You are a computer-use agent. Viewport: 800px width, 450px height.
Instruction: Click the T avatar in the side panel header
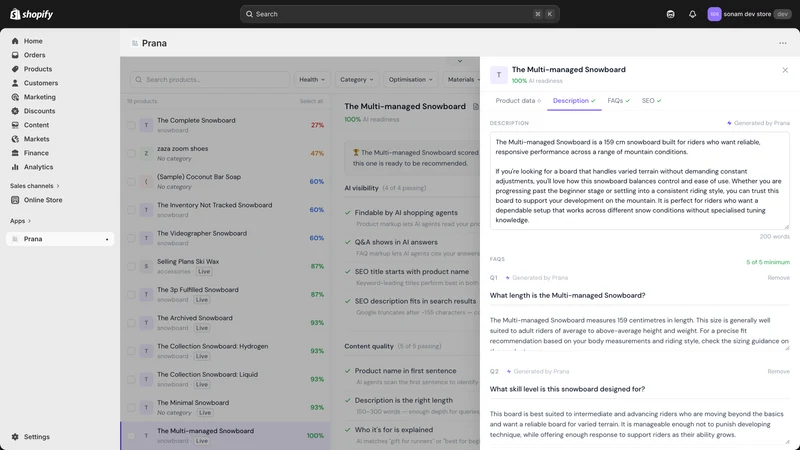(x=498, y=75)
